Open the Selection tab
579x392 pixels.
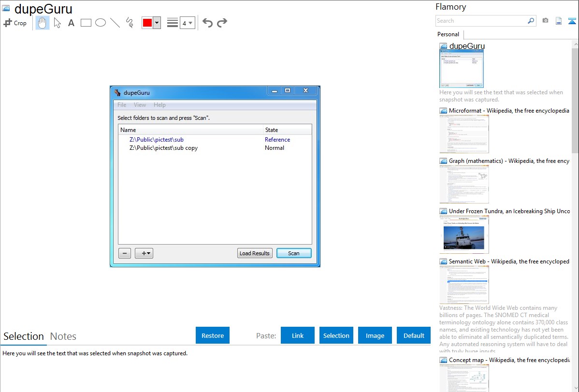pos(24,336)
